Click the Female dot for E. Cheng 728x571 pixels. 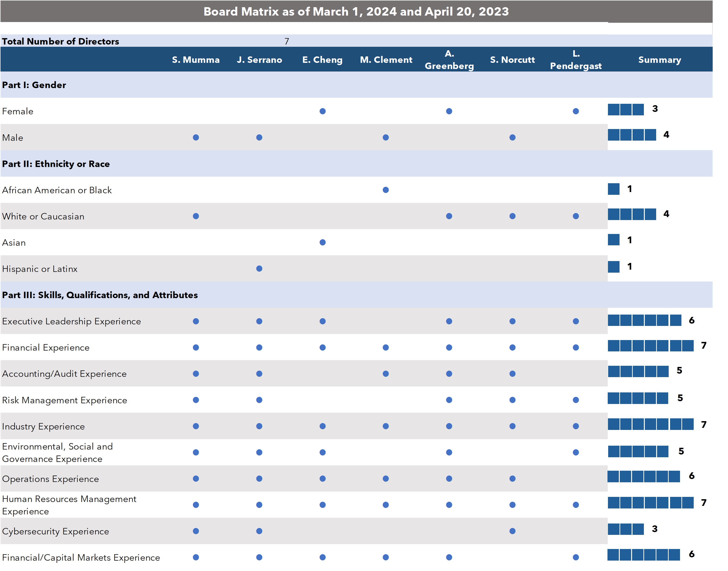pos(322,111)
